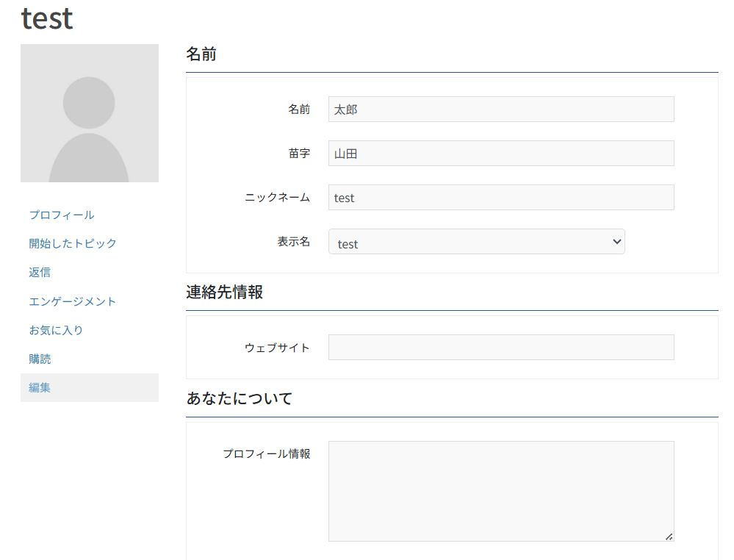Select the 編集 menu item
The width and height of the screenshot is (734, 560).
tap(40, 387)
